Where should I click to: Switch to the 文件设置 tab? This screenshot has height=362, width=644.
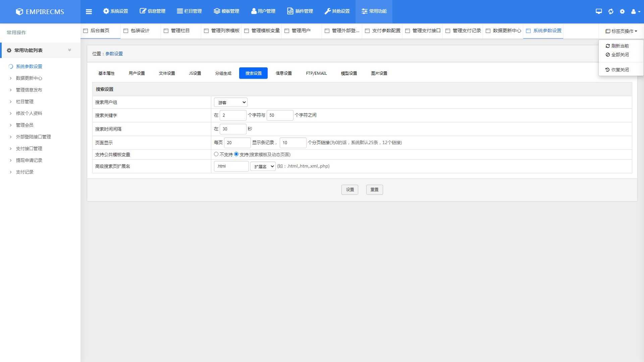coord(167,73)
